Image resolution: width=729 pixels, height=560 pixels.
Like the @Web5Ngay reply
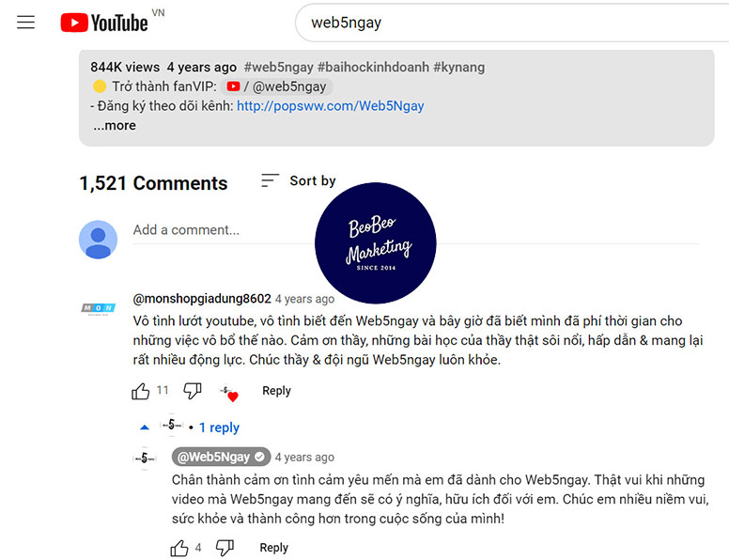[x=179, y=548]
